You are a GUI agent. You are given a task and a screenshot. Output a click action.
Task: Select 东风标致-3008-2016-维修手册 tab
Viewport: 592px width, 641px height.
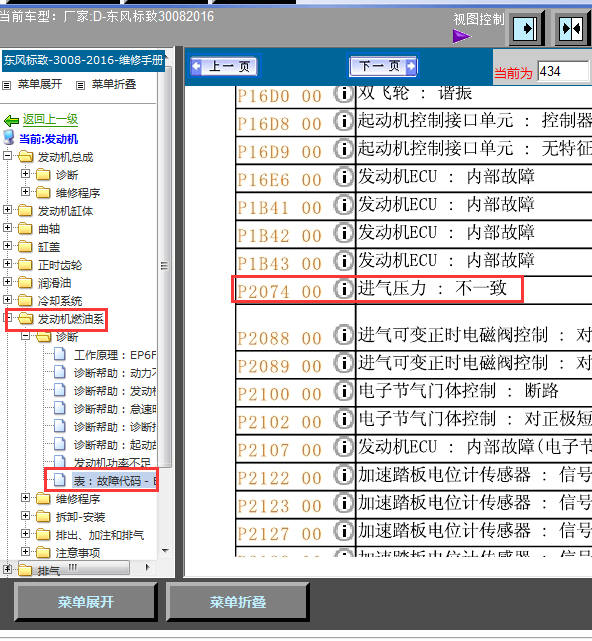(x=83, y=61)
